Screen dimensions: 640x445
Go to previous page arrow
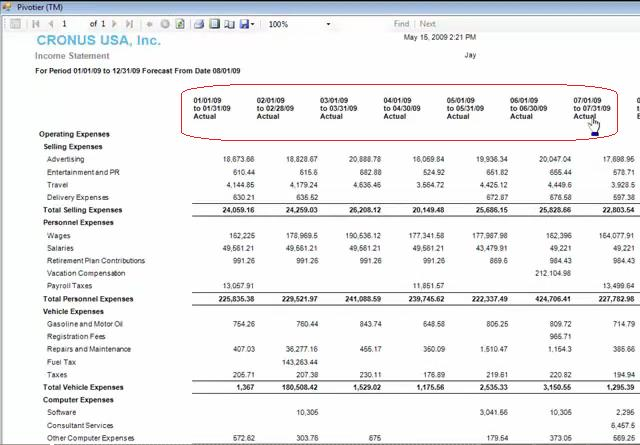(x=51, y=24)
